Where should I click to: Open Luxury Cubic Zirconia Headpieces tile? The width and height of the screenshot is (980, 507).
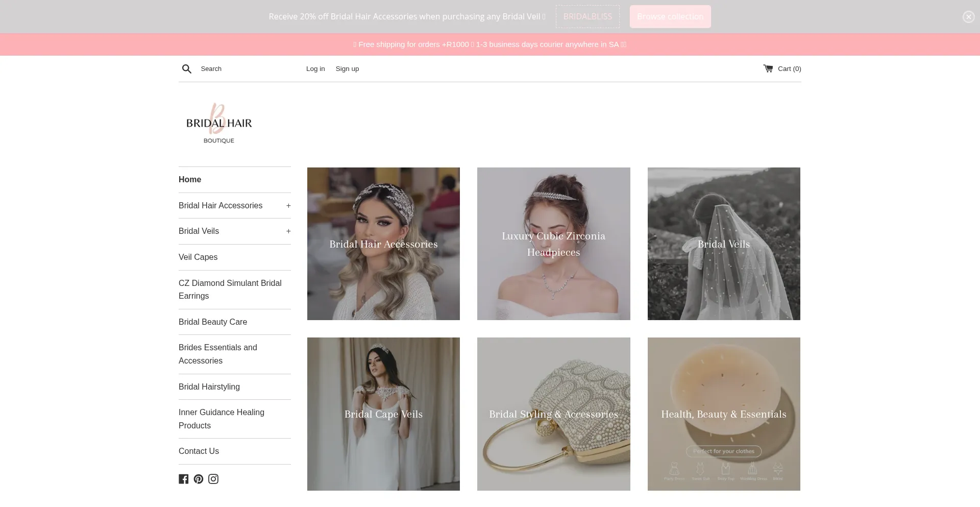(x=553, y=244)
